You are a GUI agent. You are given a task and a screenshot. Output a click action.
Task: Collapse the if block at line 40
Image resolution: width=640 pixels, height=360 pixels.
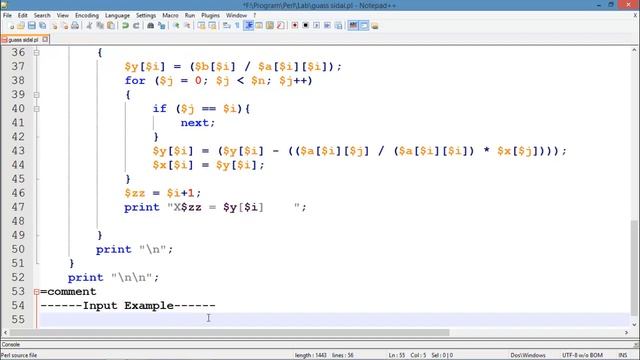click(36, 109)
